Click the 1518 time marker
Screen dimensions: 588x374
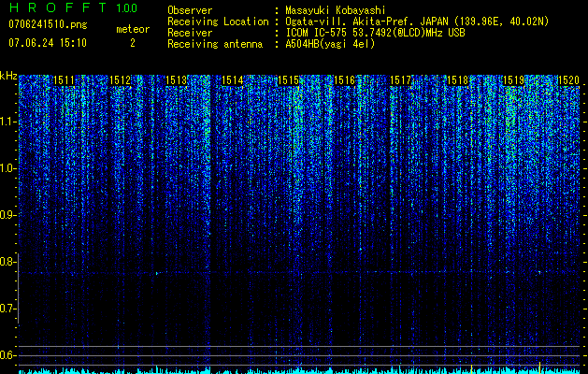(x=457, y=80)
